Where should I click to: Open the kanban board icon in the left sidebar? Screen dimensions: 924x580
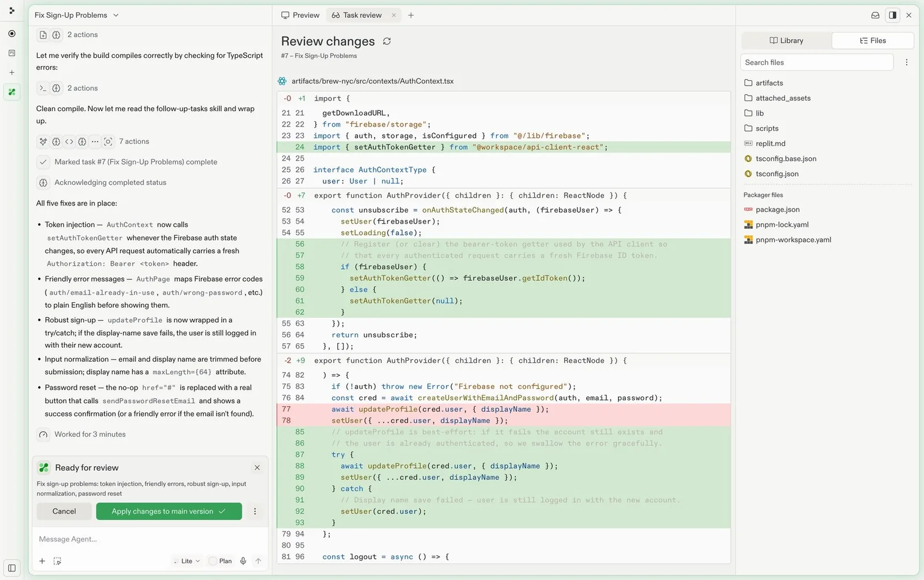pyautogui.click(x=12, y=53)
